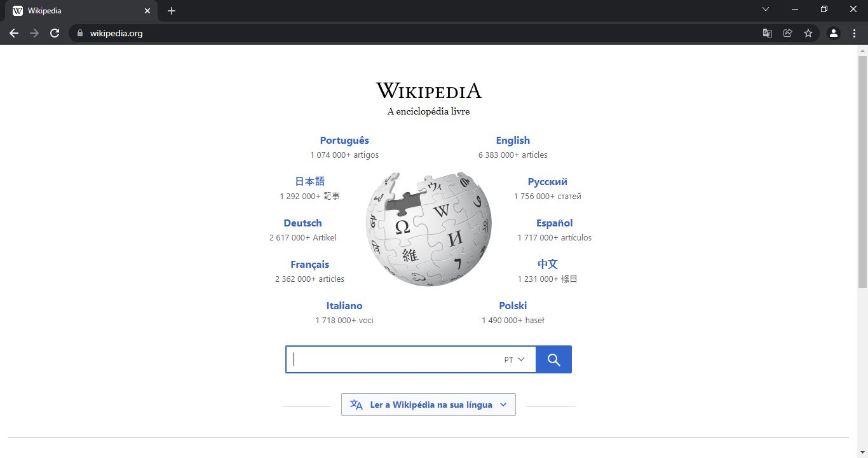Screen dimensions: 868x458
Task: Click the Wikipedia favicon in the tab
Action: pos(18,11)
